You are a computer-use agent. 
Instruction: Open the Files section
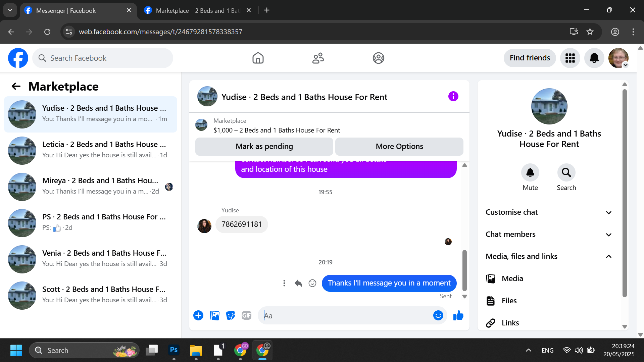pos(549,301)
